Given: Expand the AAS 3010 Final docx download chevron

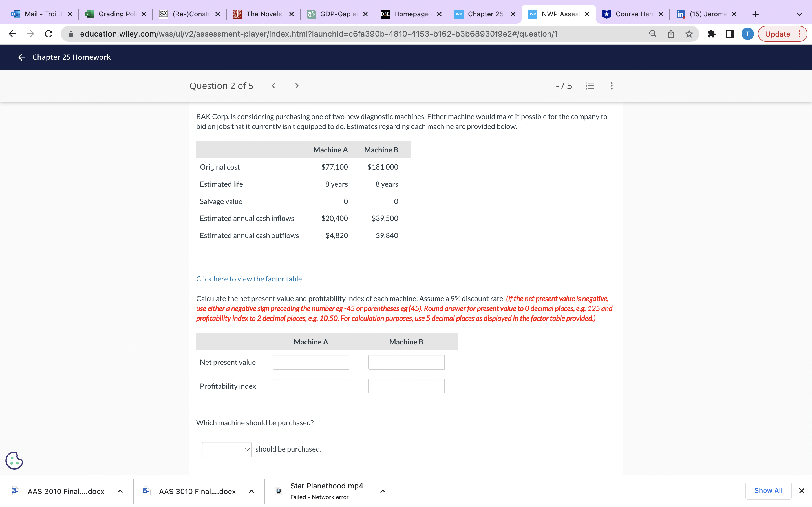Looking at the screenshot, I should 120,491.
